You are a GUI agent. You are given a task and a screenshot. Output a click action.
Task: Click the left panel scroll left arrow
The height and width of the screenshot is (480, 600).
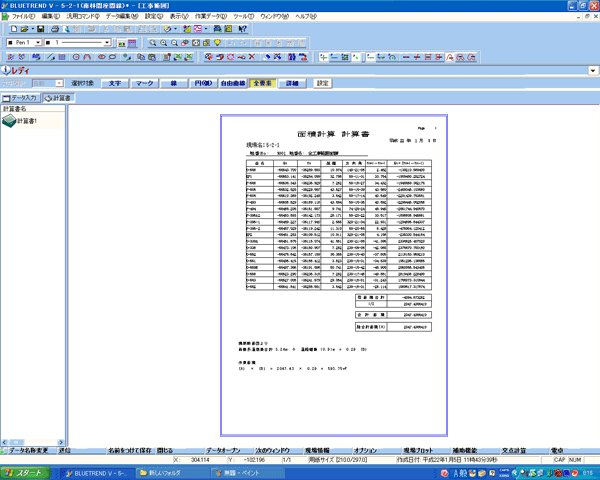pyautogui.click(x=5, y=442)
